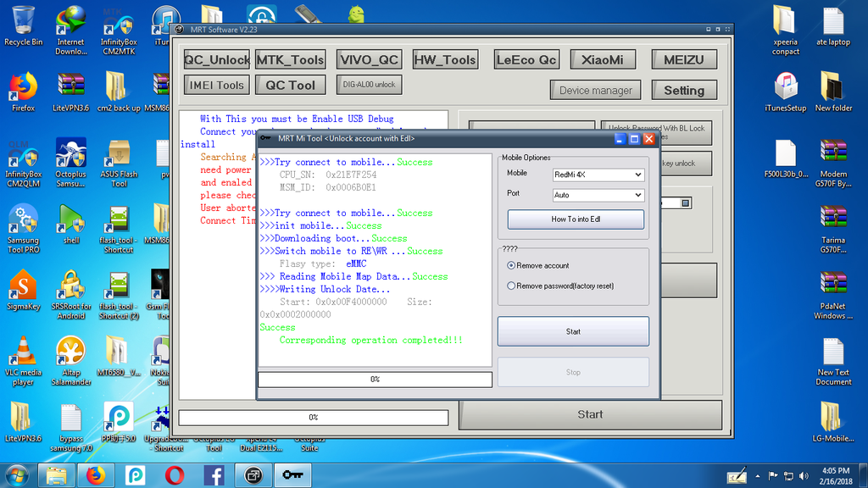868x488 pixels.
Task: Open the Port dropdown set to Auto
Action: tap(598, 195)
